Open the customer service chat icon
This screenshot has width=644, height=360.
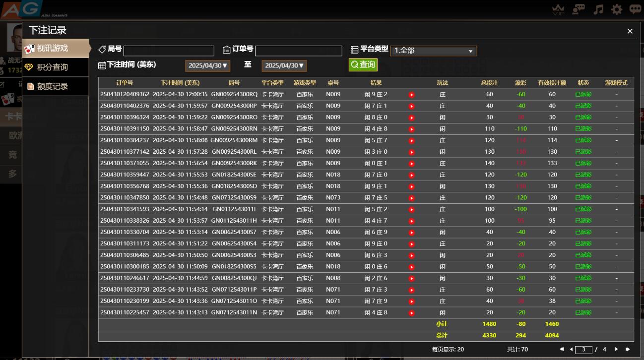[x=579, y=9]
